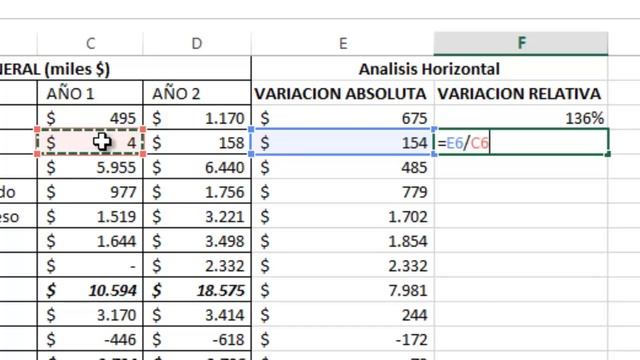The image size is (640, 360).
Task: Click the AÑO 1 header cell
Action: (90, 93)
